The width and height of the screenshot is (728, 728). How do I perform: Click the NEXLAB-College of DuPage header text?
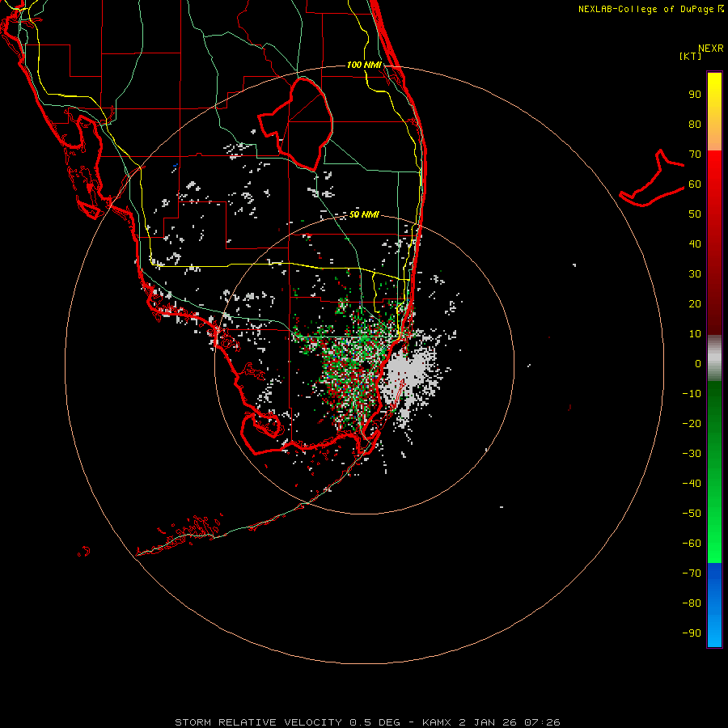click(x=650, y=9)
